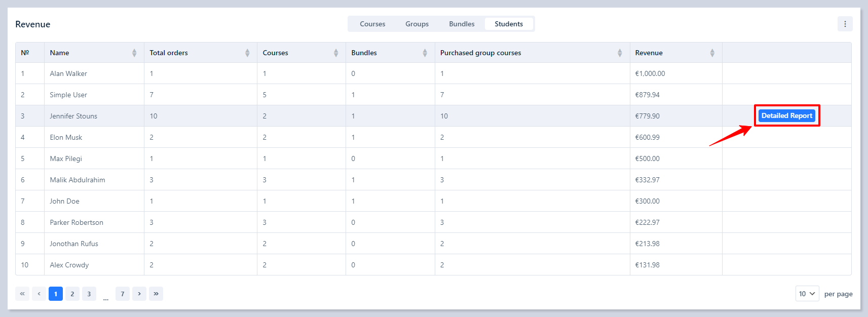Click the Detailed Report button
868x317 pixels.
pos(786,115)
